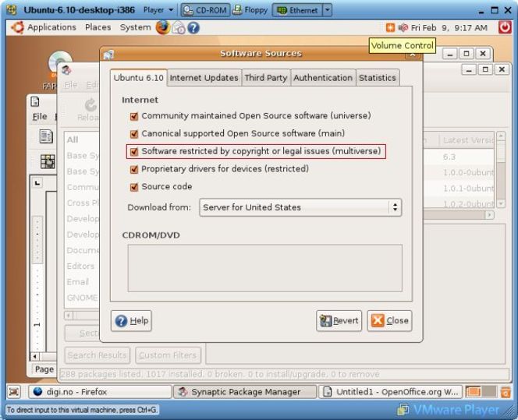
Task: Switch to the Third Party tab
Action: pyautogui.click(x=266, y=78)
